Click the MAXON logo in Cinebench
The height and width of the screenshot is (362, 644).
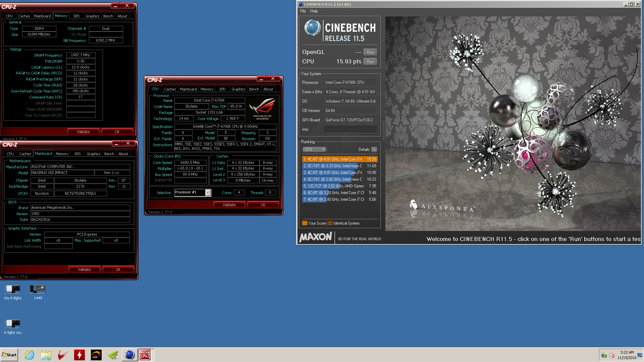point(316,237)
